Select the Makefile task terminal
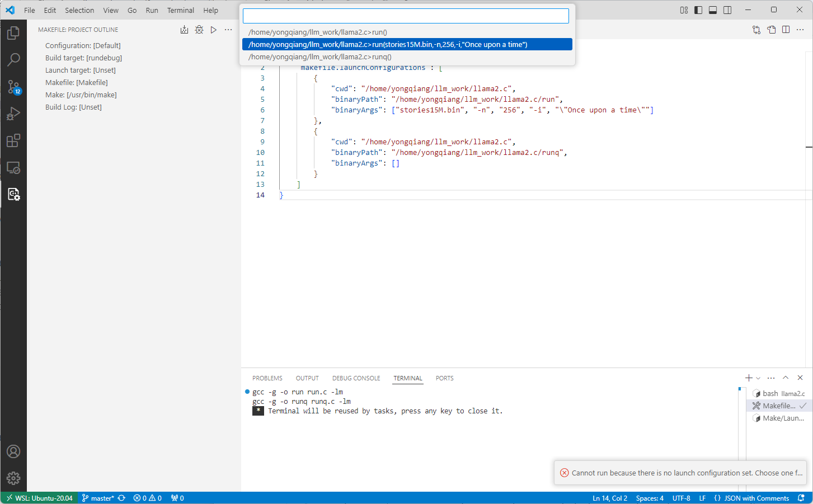 click(x=779, y=406)
